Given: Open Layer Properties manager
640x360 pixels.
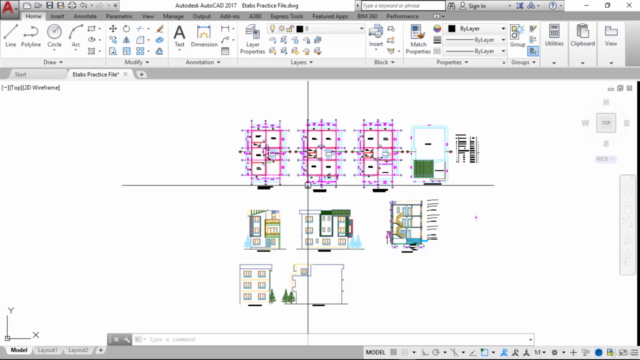Looking at the screenshot, I should (x=252, y=39).
